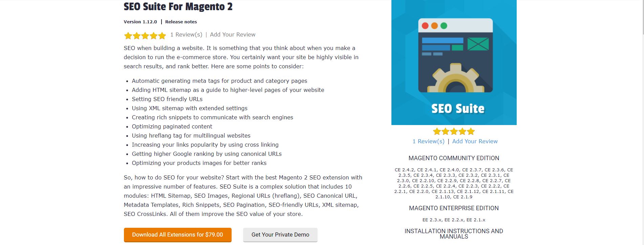The image size is (644, 245).
Task: Click Download All Extensions for $79.00 button
Action: pos(177,235)
